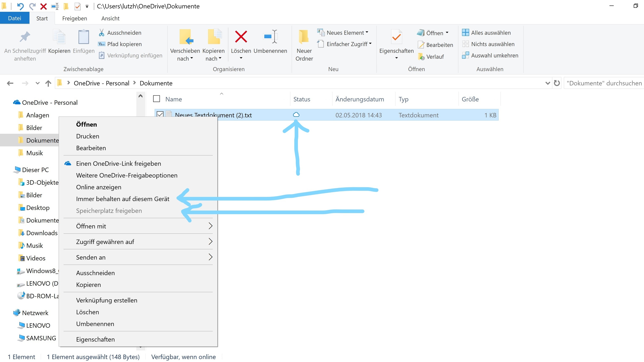Click the Kopieren icon in Zwischenablage group
The image size is (644, 362).
pyautogui.click(x=59, y=37)
